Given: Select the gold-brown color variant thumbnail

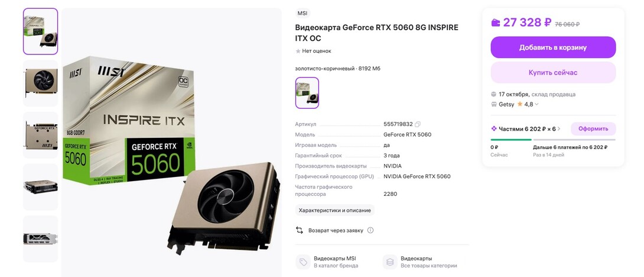Looking at the screenshot, I should tap(307, 93).
